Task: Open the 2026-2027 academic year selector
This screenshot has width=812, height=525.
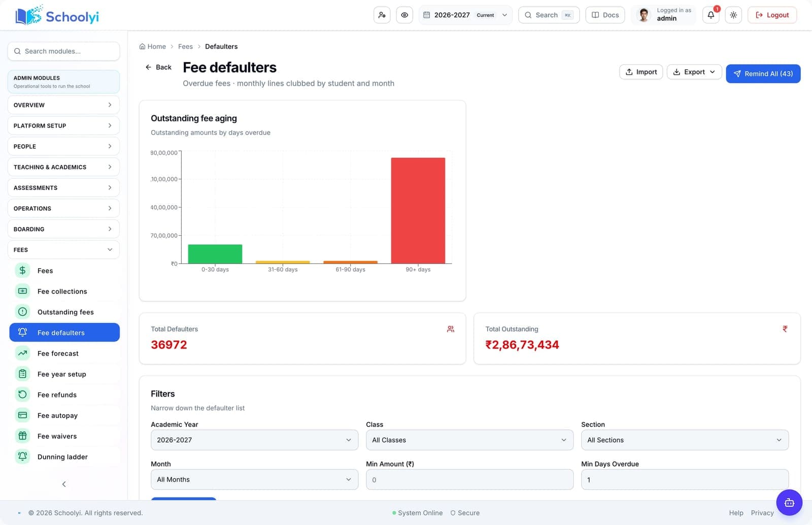Action: [x=465, y=15]
